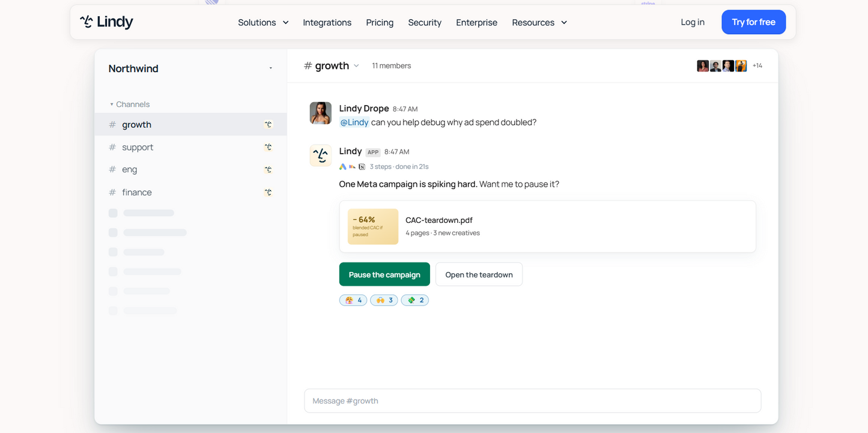Click Lindy Drope's profile photo
This screenshot has height=433, width=868.
point(321,113)
